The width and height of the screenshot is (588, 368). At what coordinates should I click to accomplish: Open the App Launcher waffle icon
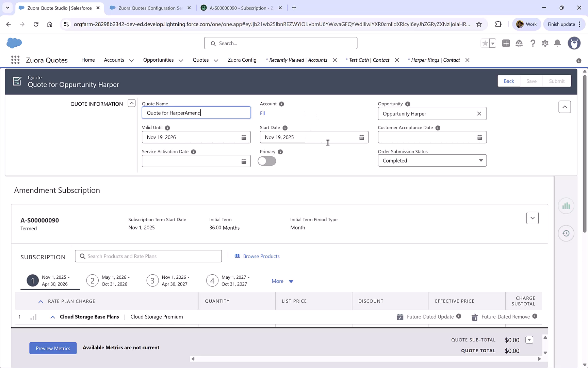click(x=15, y=60)
